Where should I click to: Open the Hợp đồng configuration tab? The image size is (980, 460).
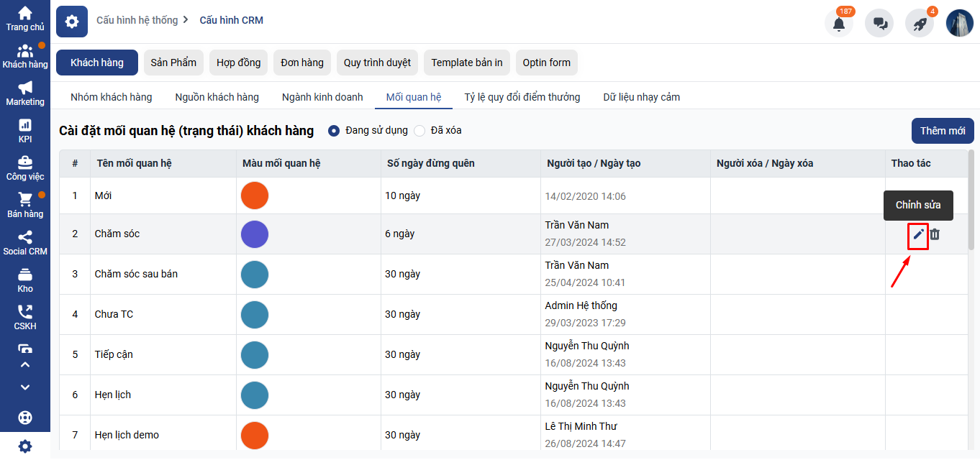click(239, 63)
